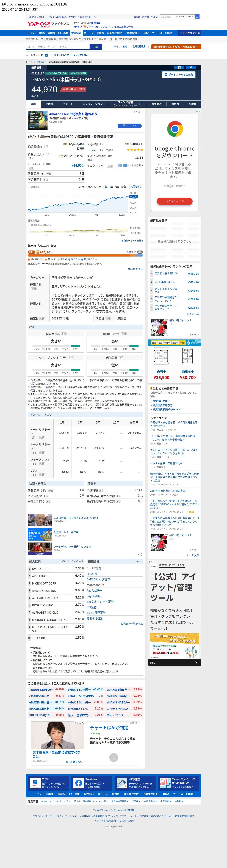Open the 販売会社 tab
The image size is (227, 868).
click(x=156, y=104)
